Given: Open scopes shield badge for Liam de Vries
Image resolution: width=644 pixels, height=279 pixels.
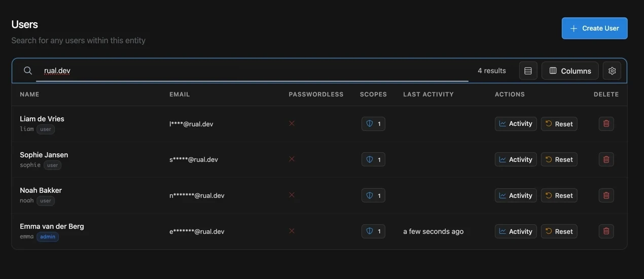Looking at the screenshot, I should 373,124.
